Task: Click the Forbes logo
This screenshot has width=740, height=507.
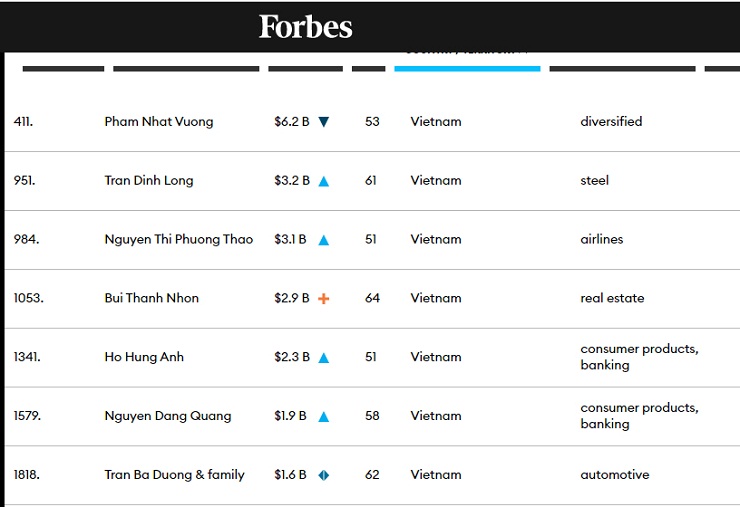Action: [305, 26]
